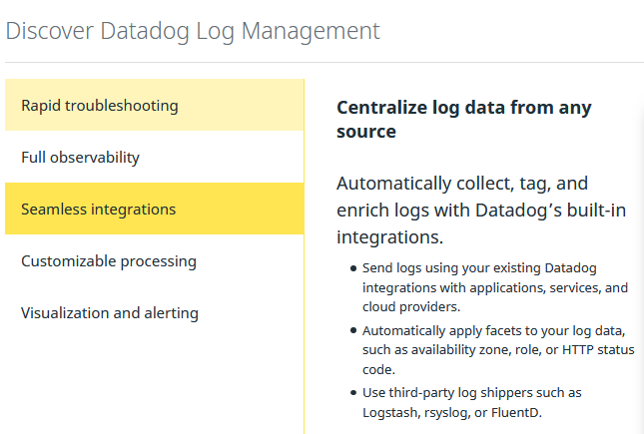This screenshot has width=644, height=434.
Task: Go to the Visualization and alerting tab
Action: click(x=110, y=314)
